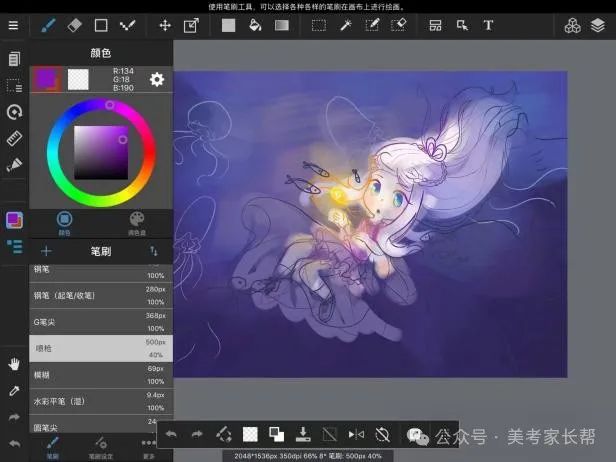Tap the purple foreground color swatch
Image resolution: width=616 pixels, height=462 pixels.
[47, 79]
